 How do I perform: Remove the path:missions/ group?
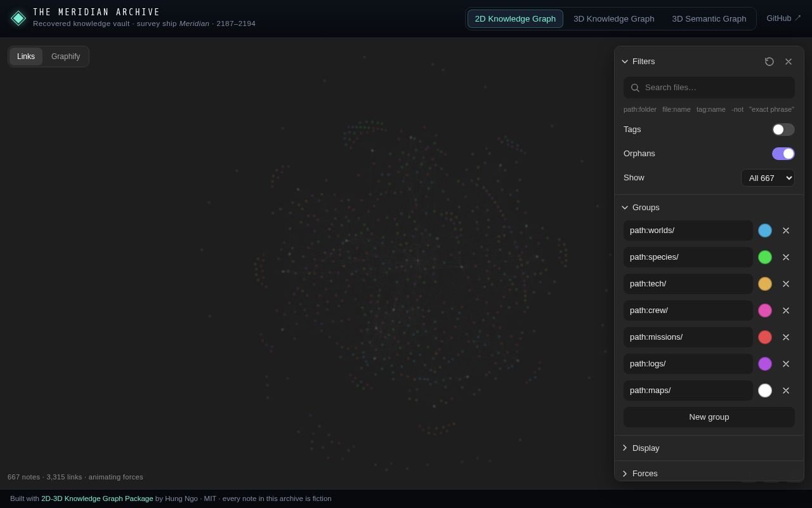click(786, 337)
